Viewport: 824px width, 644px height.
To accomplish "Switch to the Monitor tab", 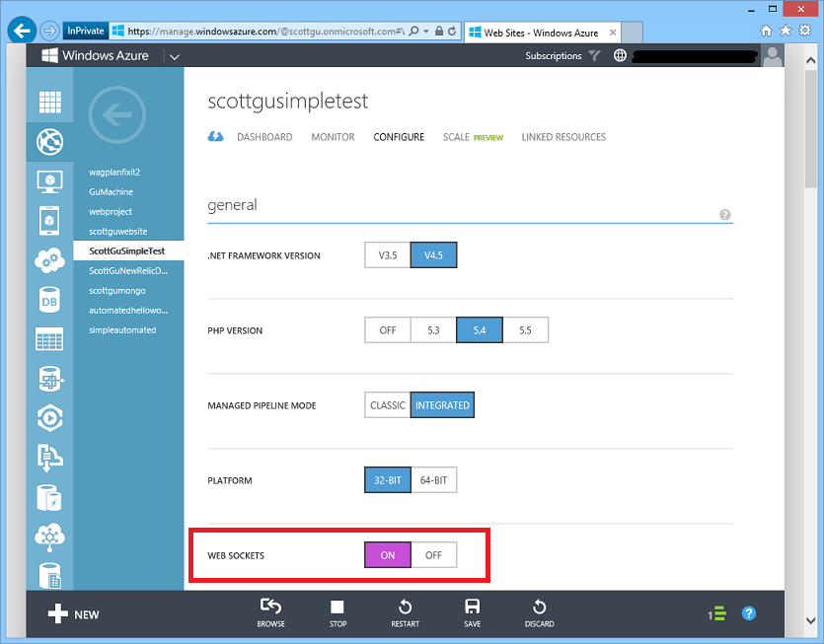I will [333, 137].
